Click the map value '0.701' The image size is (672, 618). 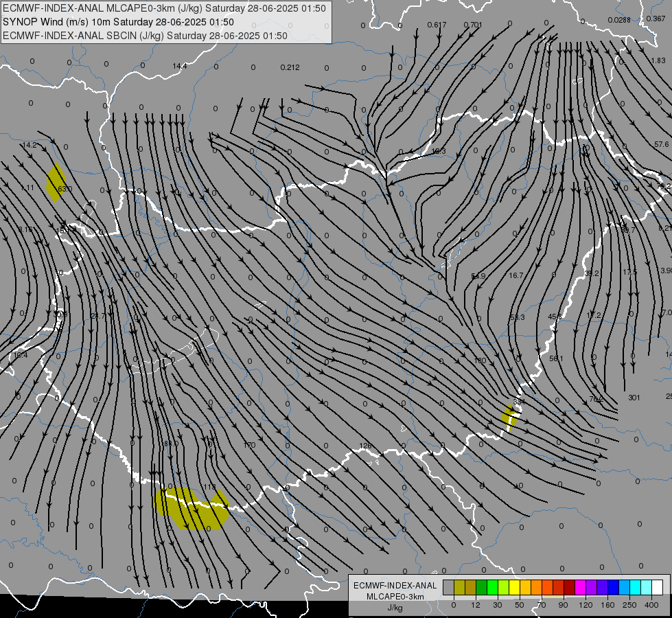(473, 25)
